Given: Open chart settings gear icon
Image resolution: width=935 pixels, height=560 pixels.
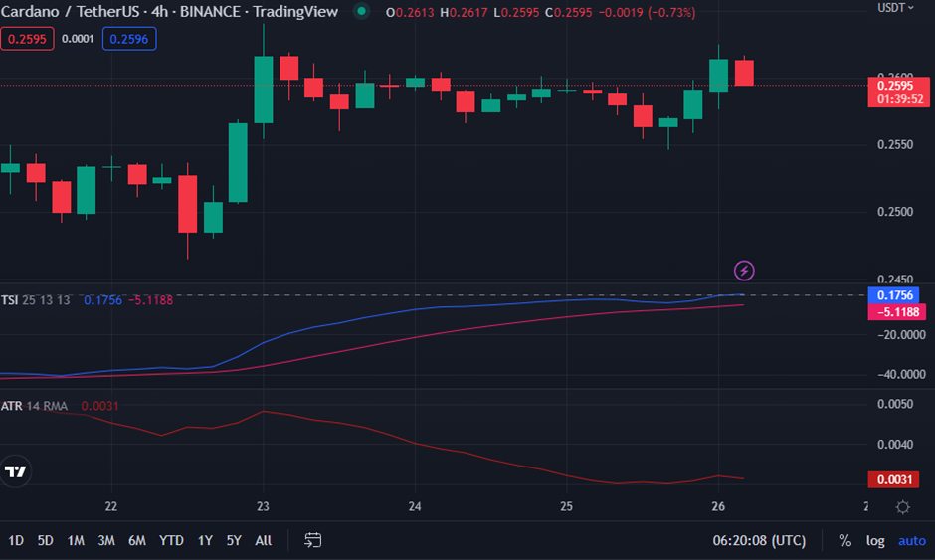Looking at the screenshot, I should click(x=902, y=507).
